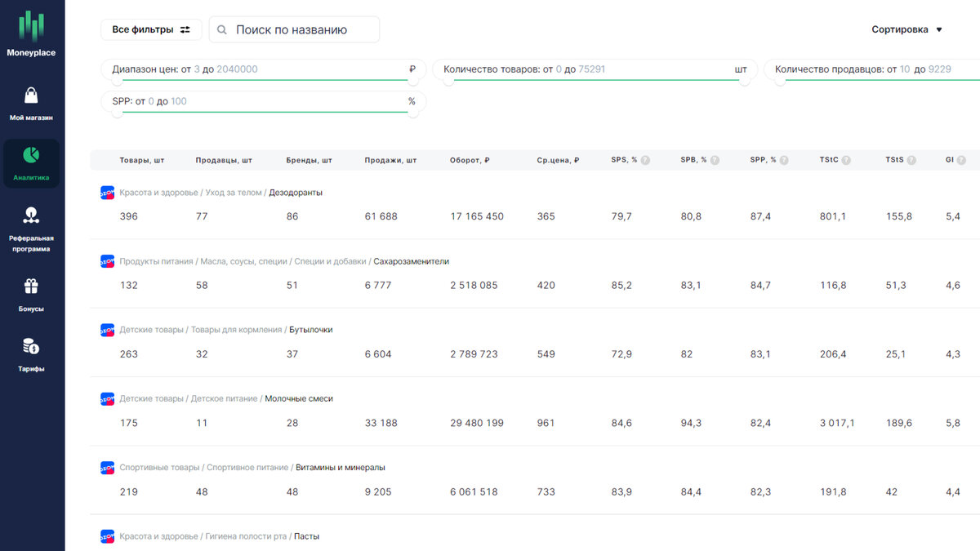Open the referral program icon
980x551 pixels.
tap(31, 216)
